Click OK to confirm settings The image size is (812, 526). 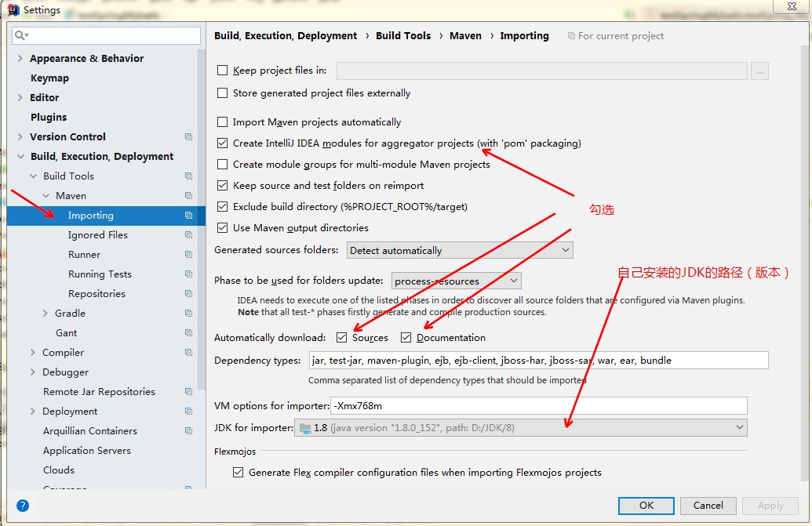646,506
